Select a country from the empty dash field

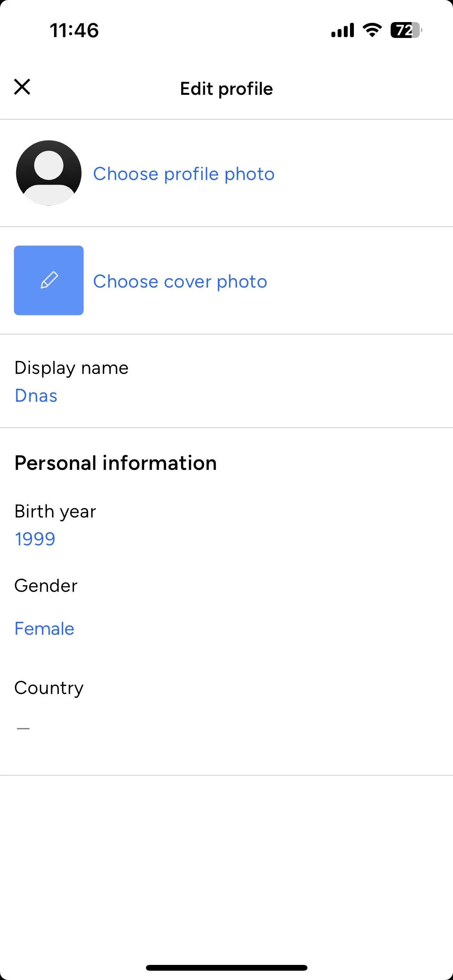click(23, 728)
